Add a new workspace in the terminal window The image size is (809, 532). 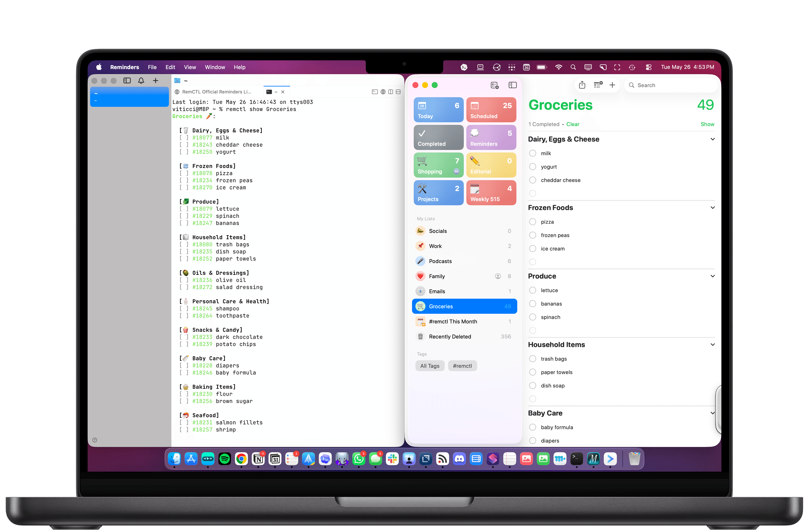tap(155, 80)
